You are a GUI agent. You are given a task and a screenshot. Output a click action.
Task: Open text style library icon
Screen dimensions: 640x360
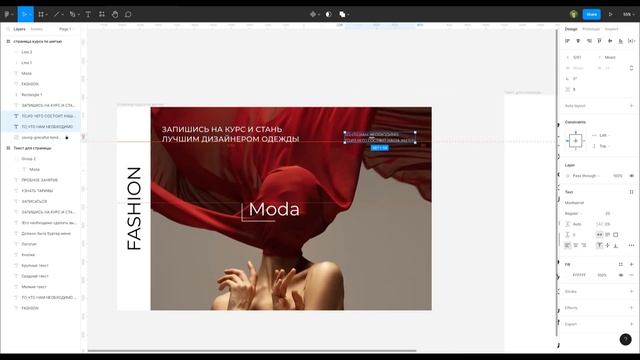pyautogui.click(x=631, y=192)
